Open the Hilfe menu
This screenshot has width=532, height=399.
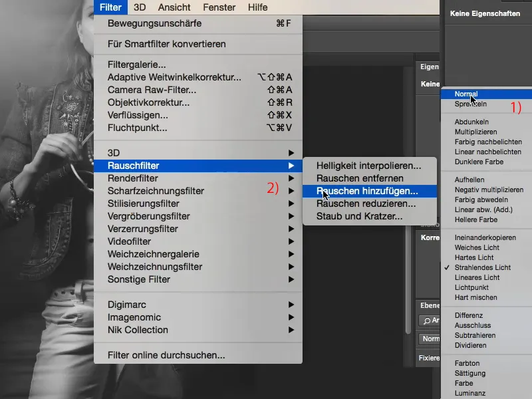pos(257,7)
